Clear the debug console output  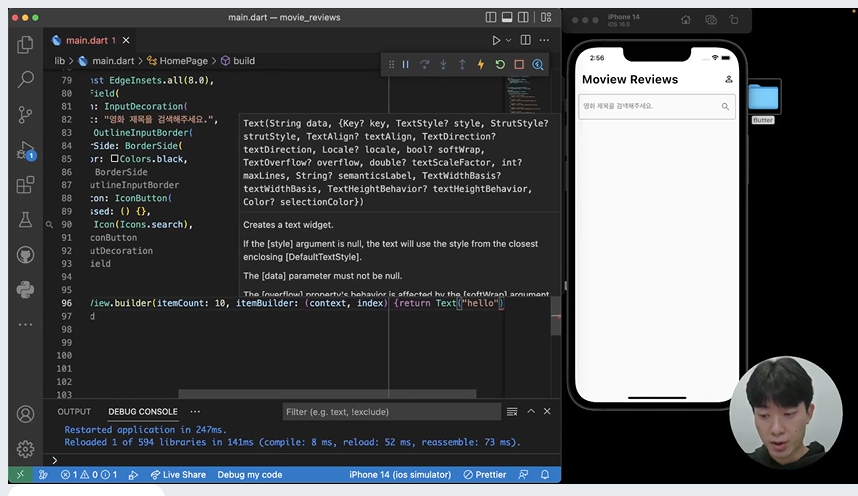512,412
